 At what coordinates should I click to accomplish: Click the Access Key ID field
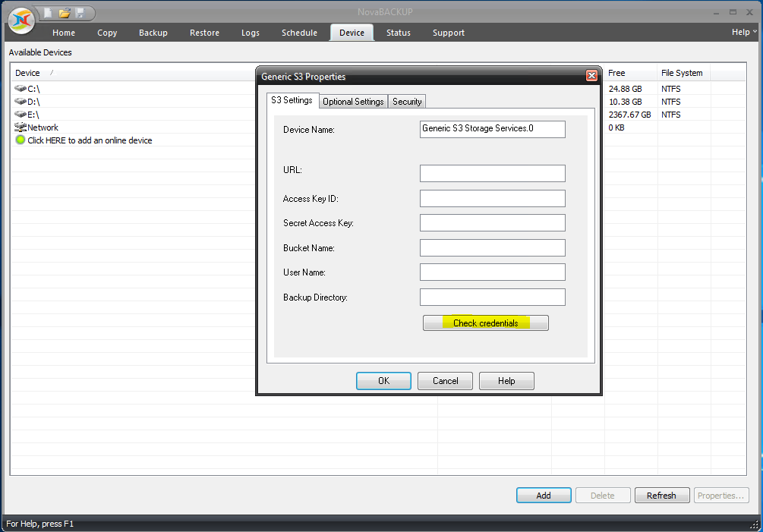click(x=493, y=198)
